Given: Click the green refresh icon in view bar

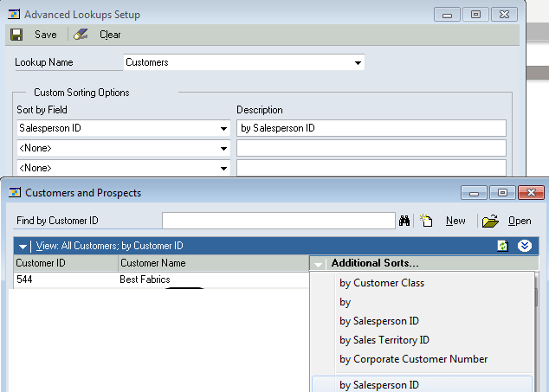Looking at the screenshot, I should coord(502,246).
